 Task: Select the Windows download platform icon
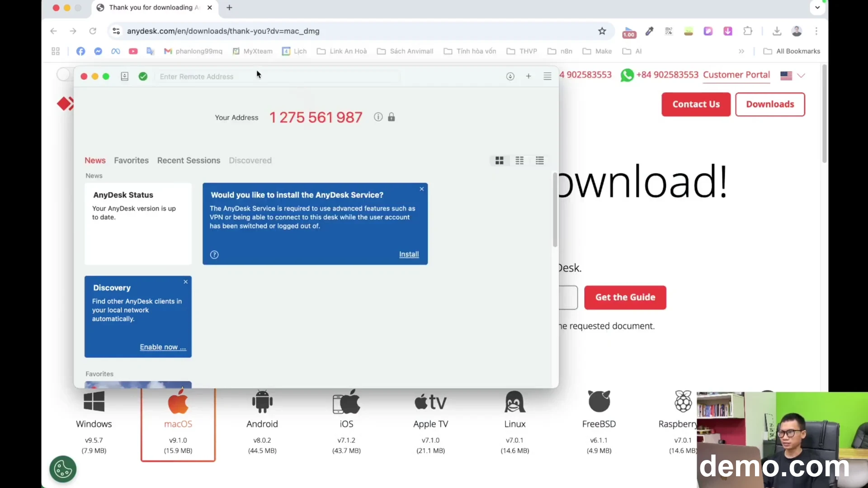[x=94, y=402]
